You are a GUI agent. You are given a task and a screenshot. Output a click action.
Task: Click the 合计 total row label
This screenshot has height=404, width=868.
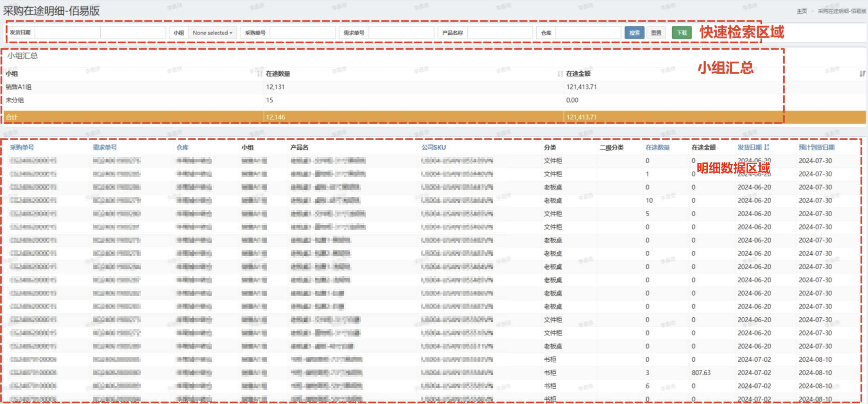pos(12,117)
